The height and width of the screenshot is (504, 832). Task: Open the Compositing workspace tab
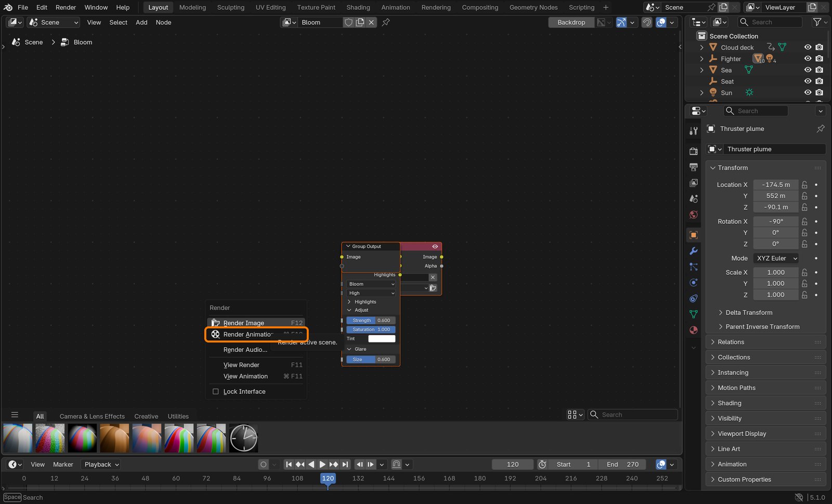[x=480, y=7]
